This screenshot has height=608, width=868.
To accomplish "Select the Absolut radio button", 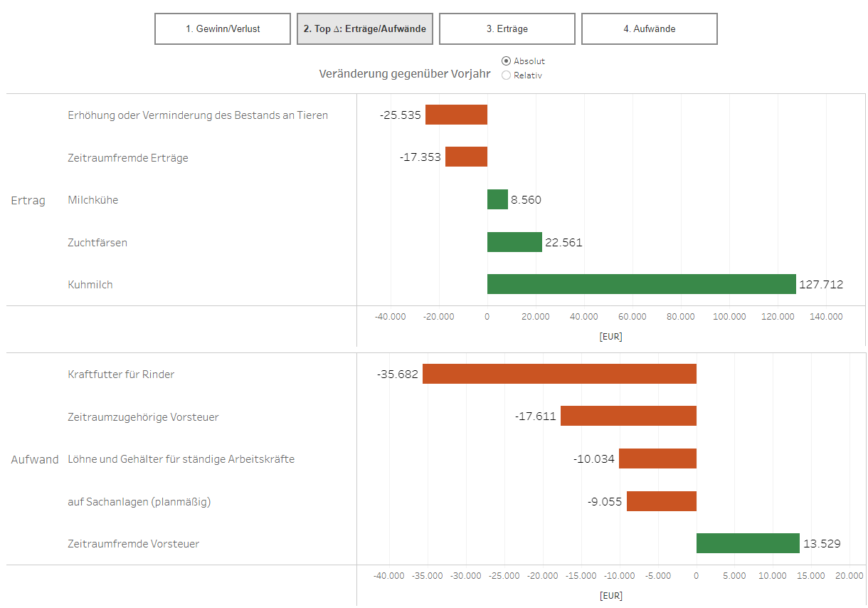I will click(x=507, y=61).
